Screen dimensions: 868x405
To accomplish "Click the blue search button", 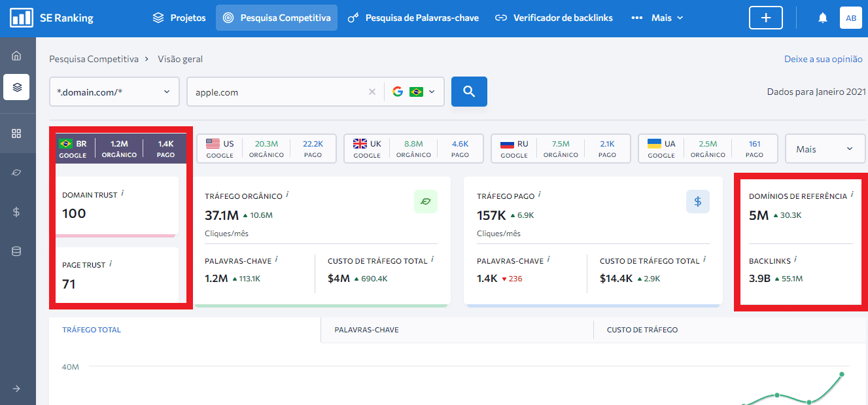I will point(469,92).
